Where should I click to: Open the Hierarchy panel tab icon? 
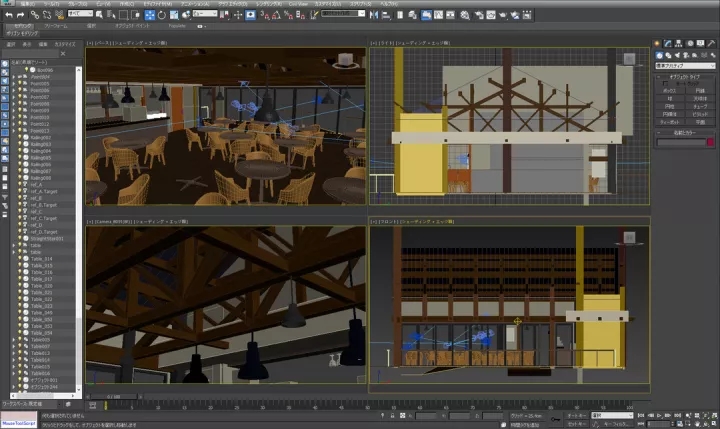tap(678, 44)
